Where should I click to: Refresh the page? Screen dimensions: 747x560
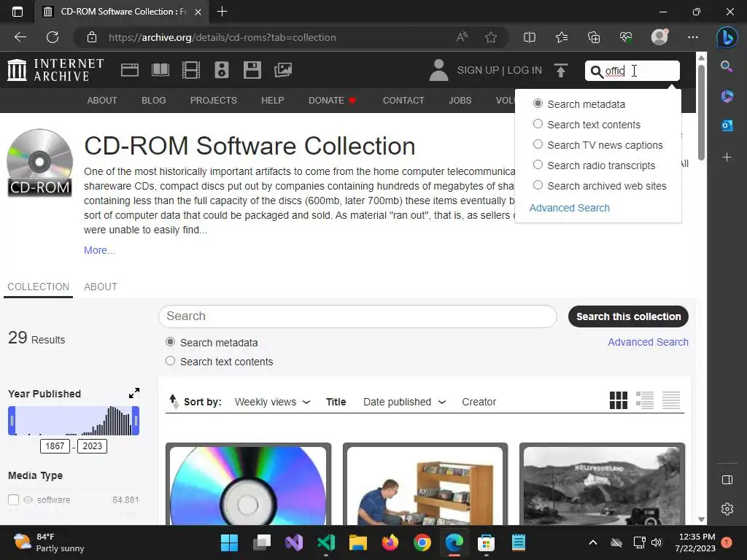[53, 37]
